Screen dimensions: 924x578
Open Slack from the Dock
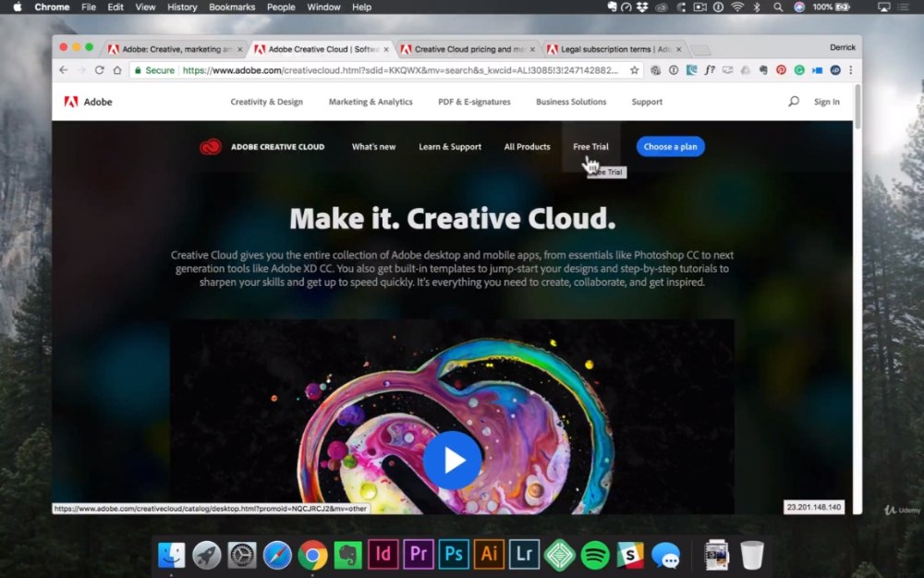[x=630, y=555]
